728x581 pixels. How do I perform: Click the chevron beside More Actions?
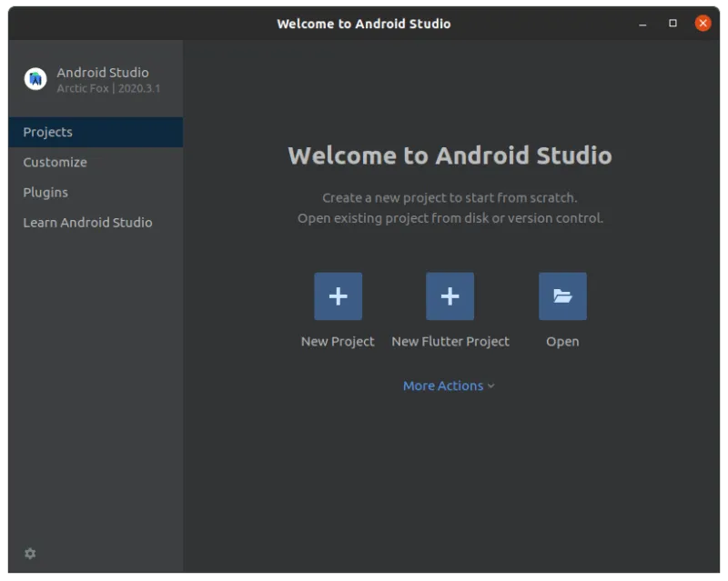pyautogui.click(x=491, y=386)
